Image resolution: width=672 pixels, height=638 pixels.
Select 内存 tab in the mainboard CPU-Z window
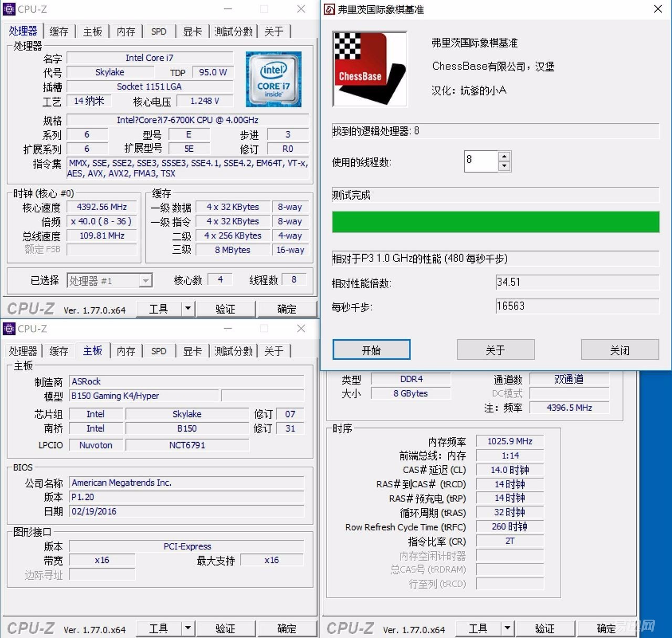coord(126,351)
